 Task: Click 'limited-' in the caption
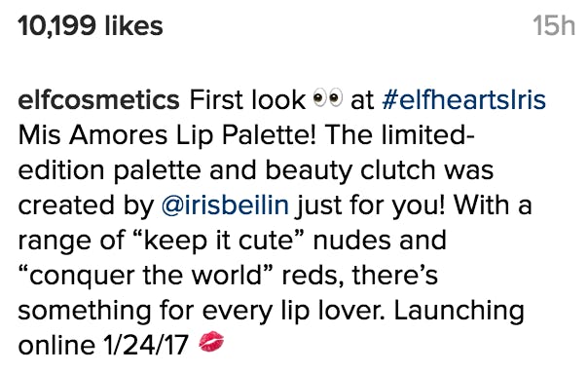428,135
